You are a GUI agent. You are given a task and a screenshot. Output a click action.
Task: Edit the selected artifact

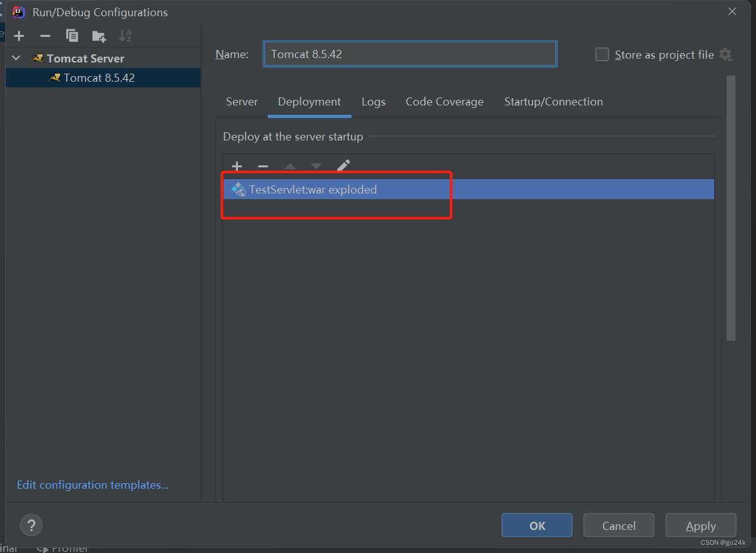[x=343, y=165]
